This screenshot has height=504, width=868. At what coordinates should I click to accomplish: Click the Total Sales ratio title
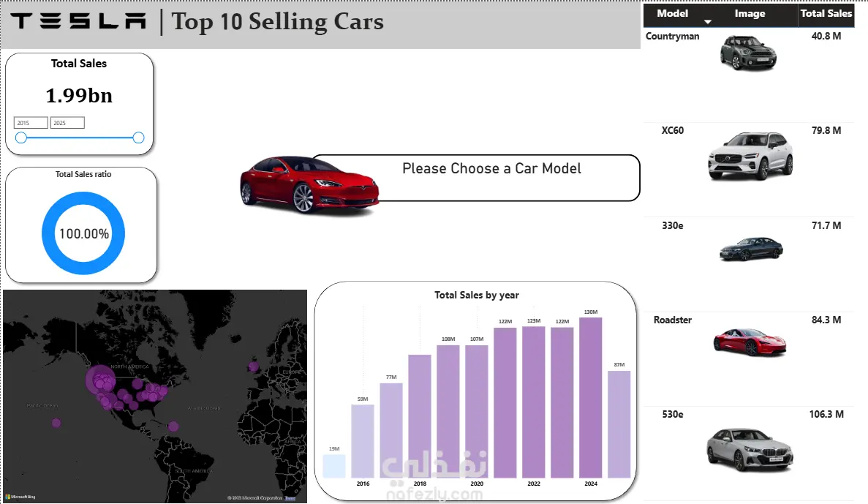click(83, 174)
